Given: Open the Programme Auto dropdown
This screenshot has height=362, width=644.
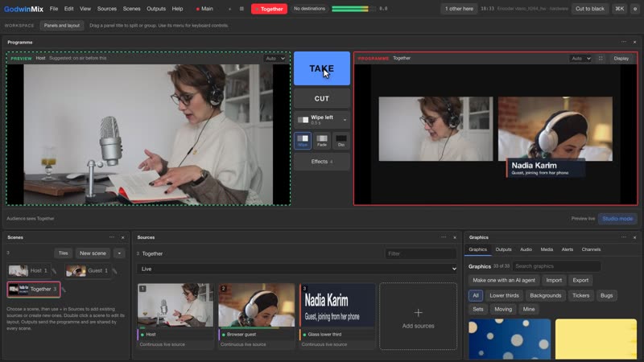Looking at the screenshot, I should 580,58.
